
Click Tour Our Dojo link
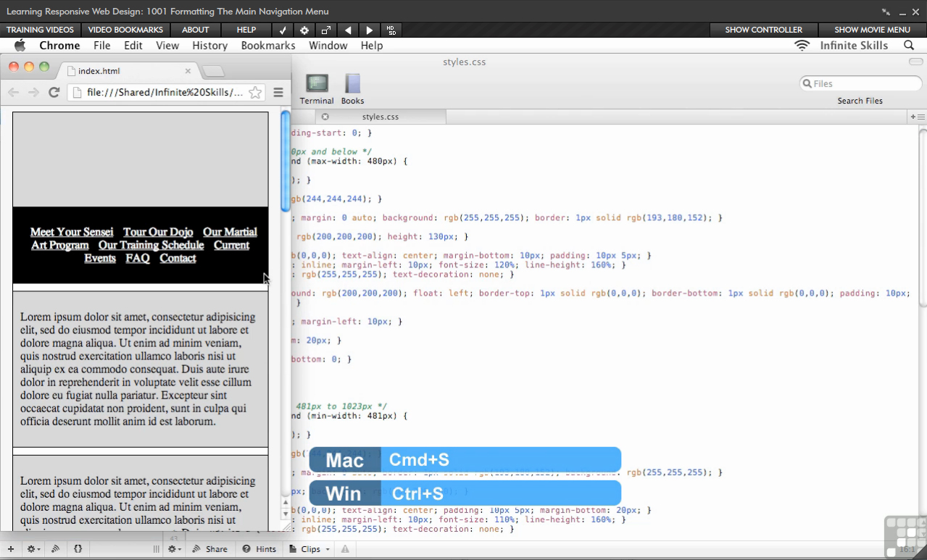(158, 232)
